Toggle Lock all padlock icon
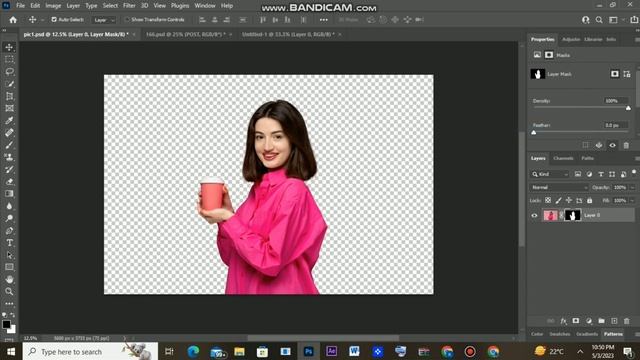 point(589,200)
